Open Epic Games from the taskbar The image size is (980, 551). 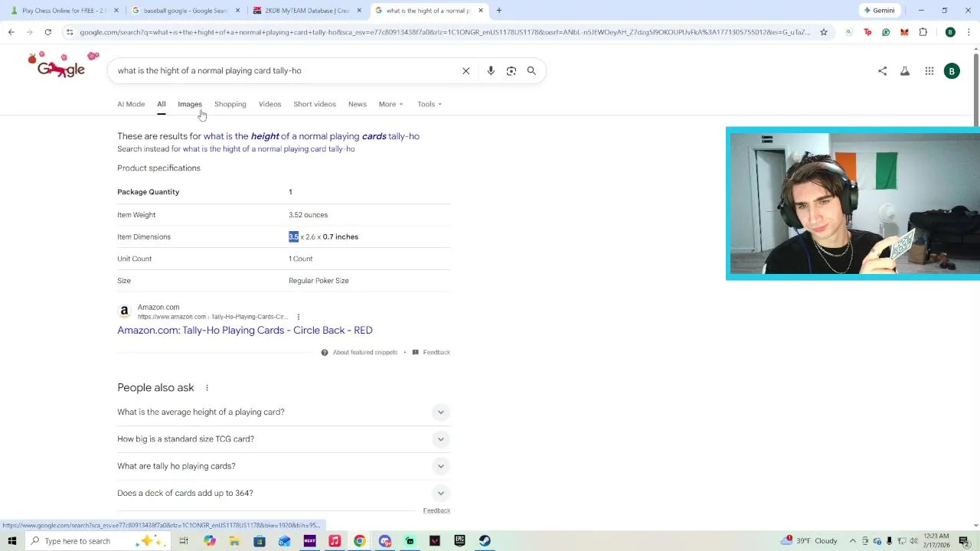[459, 541]
